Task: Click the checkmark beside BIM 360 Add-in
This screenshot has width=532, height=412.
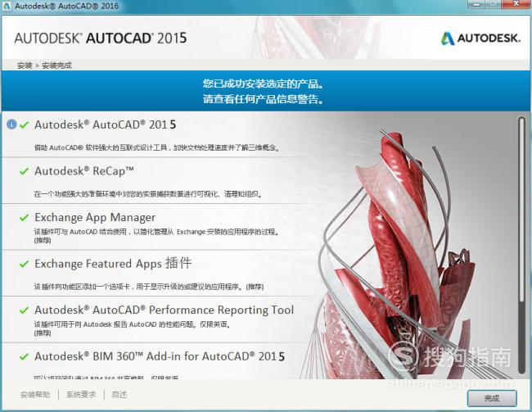Action: click(24, 356)
